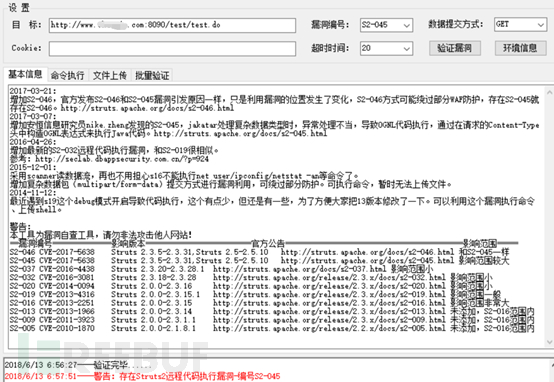Click the S2-019 CVE-2013-4316 row
The height and width of the screenshot is (382, 554).
pyautogui.click(x=255, y=295)
